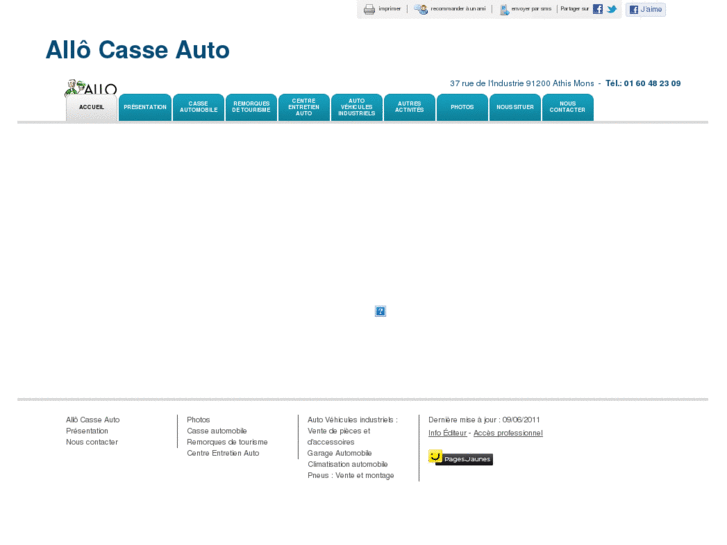Click the Info Éditeur link
The image size is (727, 545).
[447, 433]
